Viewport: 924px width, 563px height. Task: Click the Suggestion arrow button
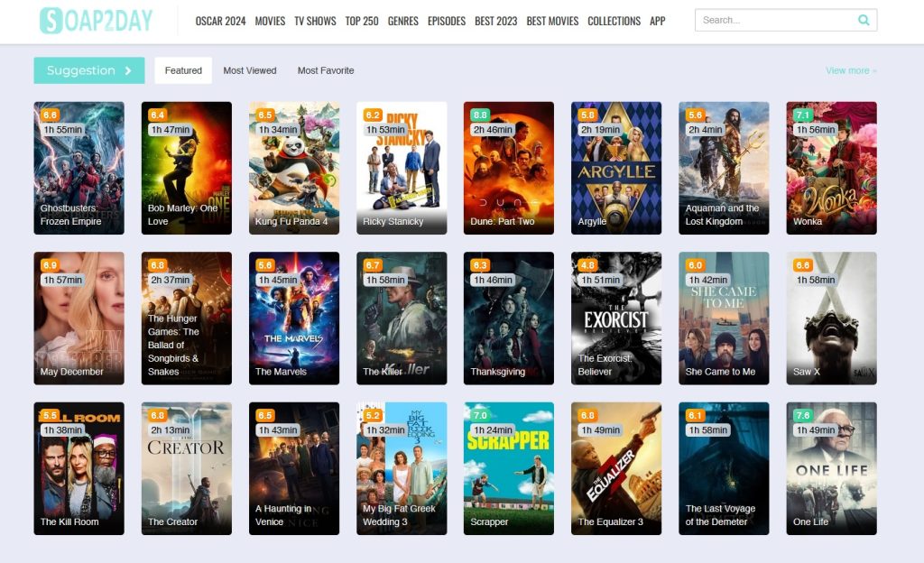tap(89, 70)
